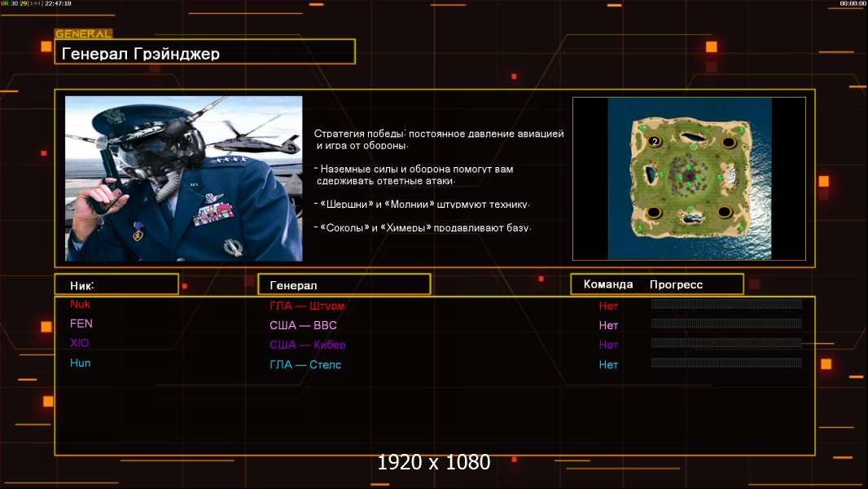The image size is (868, 489).
Task: Click the island map preview
Action: [x=689, y=178]
